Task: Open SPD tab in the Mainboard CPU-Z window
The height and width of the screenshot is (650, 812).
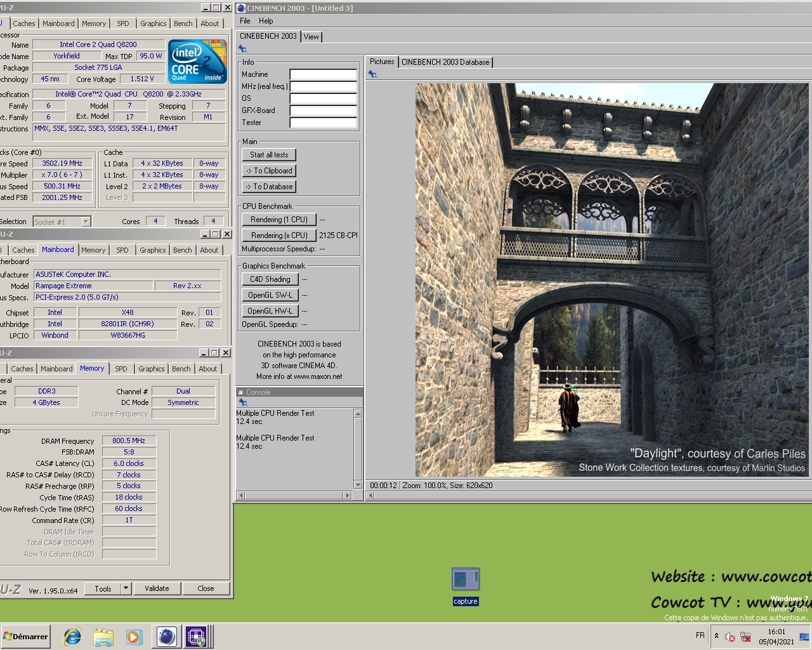Action: [x=122, y=250]
